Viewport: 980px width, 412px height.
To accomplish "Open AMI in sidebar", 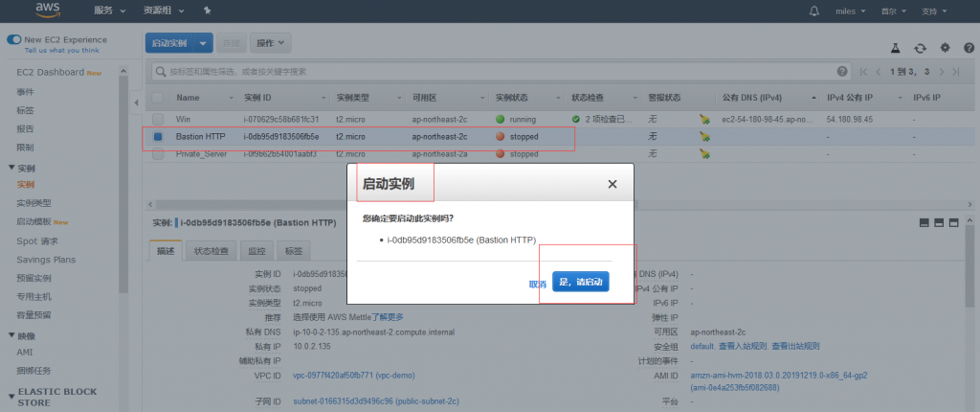I will click(x=24, y=352).
